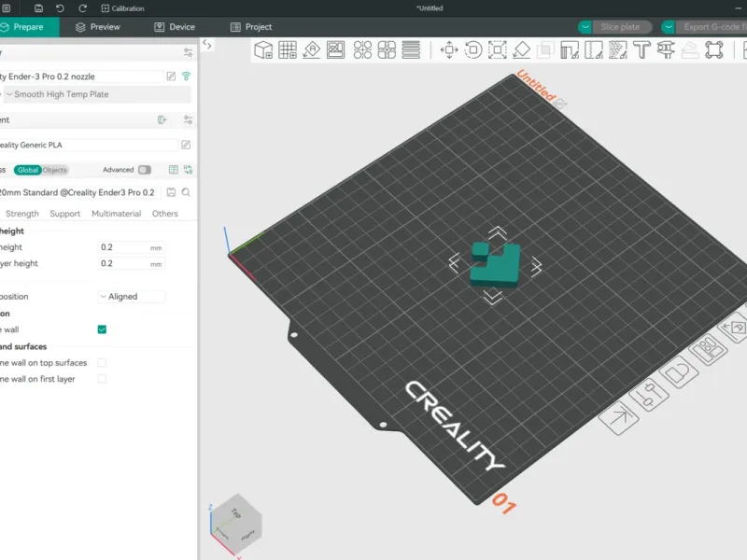Select the Scale tool
The image size is (747, 560).
click(498, 49)
